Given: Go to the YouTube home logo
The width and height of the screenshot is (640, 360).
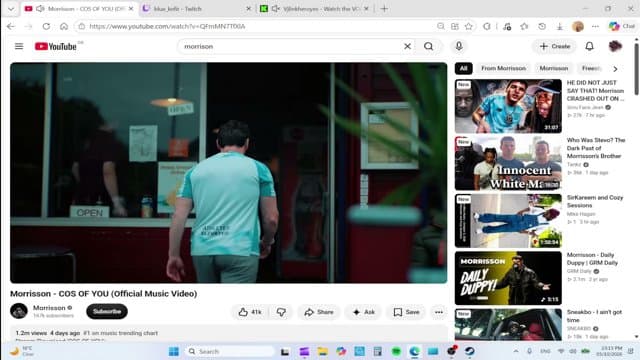Looking at the screenshot, I should click(56, 47).
